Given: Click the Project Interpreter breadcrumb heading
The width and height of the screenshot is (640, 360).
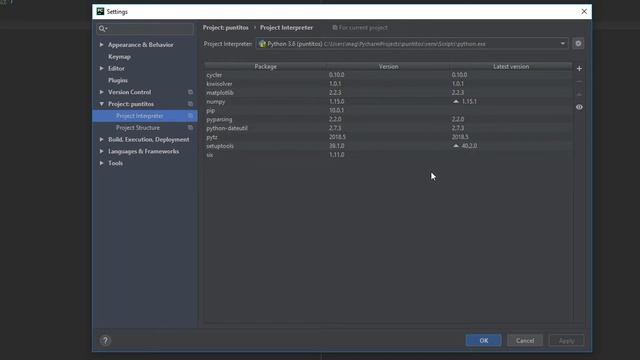Looking at the screenshot, I should pos(286,28).
